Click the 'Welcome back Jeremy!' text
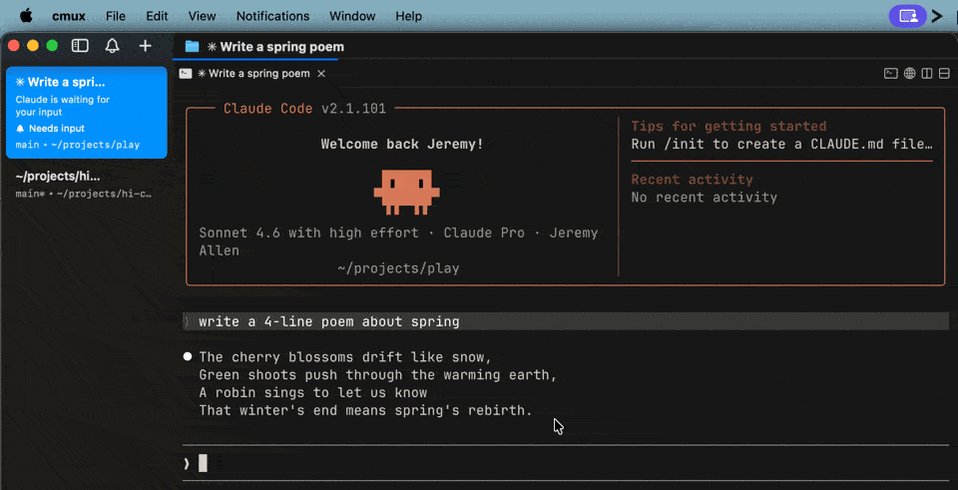Viewport: 958px width, 490px height. click(402, 145)
